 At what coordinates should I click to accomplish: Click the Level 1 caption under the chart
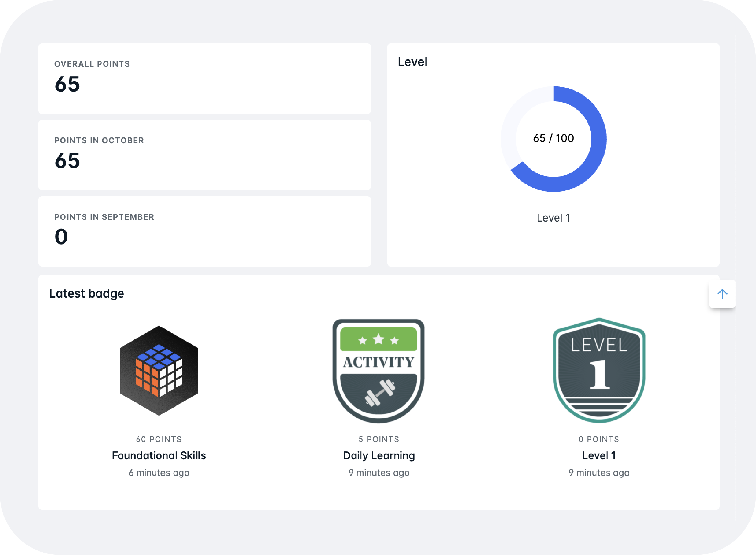tap(553, 218)
